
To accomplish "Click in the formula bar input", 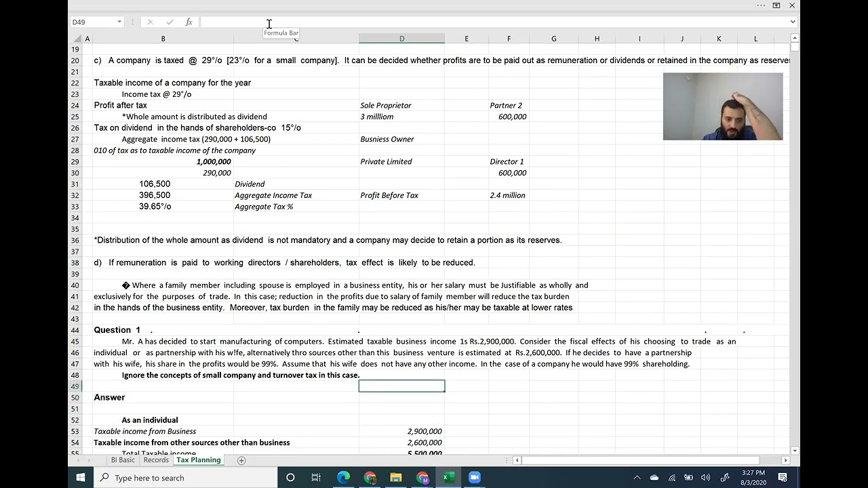I will point(494,22).
